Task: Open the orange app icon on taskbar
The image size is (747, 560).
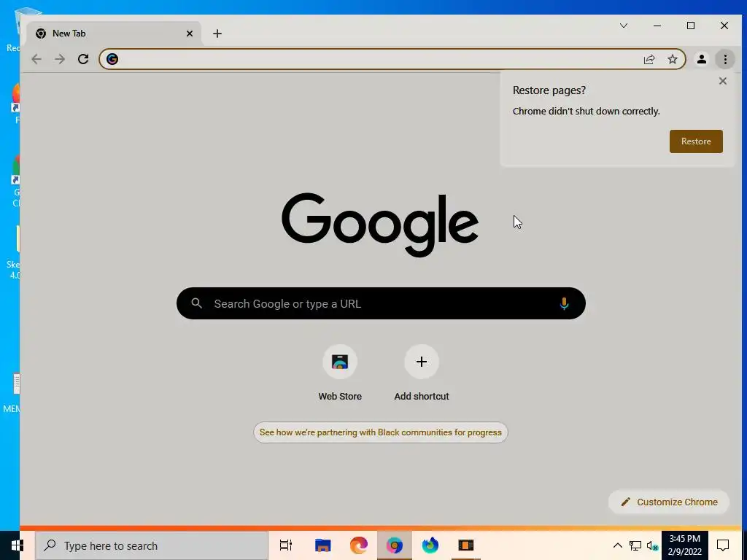Action: click(466, 545)
